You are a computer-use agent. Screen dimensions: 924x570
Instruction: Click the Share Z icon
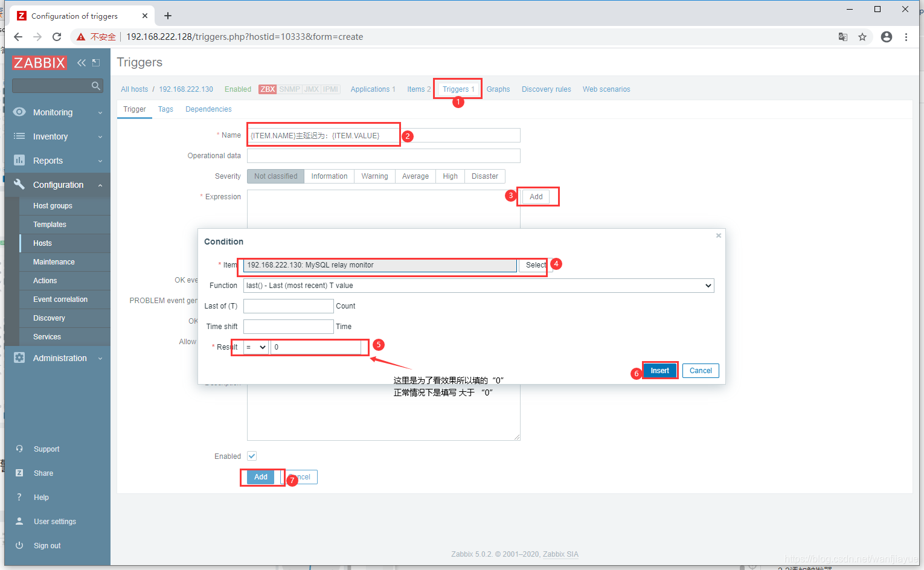19,473
